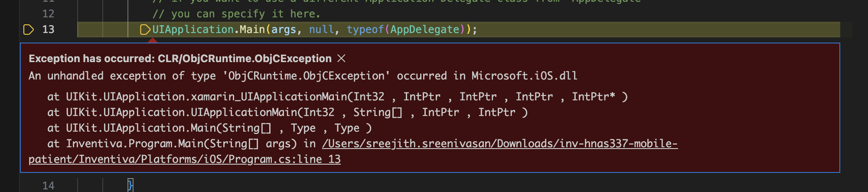Click the inline execution pointer before UIApplication
Viewport: 868px width, 192px height.
point(145,30)
